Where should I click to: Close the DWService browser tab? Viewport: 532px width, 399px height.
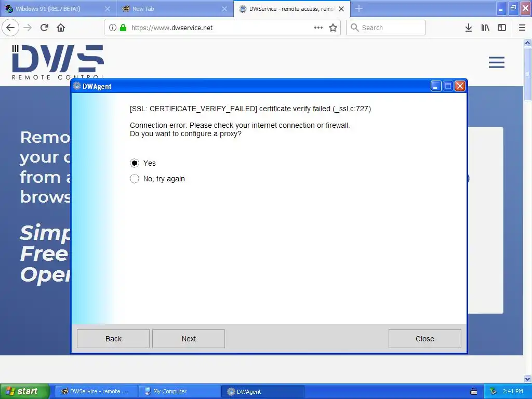point(341,9)
